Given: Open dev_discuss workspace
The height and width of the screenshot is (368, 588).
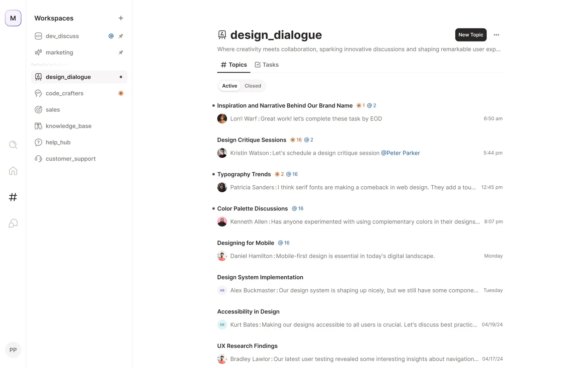Looking at the screenshot, I should (x=79, y=36).
